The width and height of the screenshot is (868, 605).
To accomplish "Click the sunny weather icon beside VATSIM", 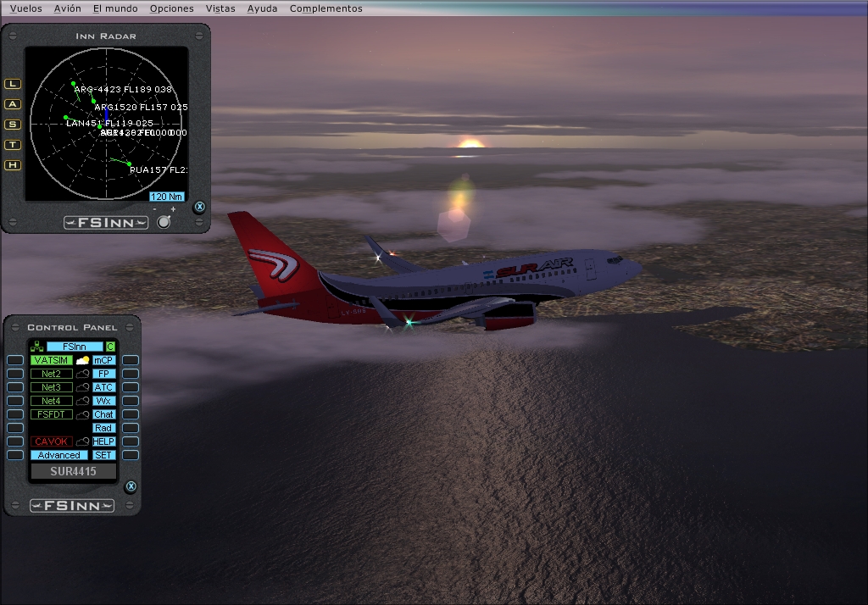I will click(82, 360).
